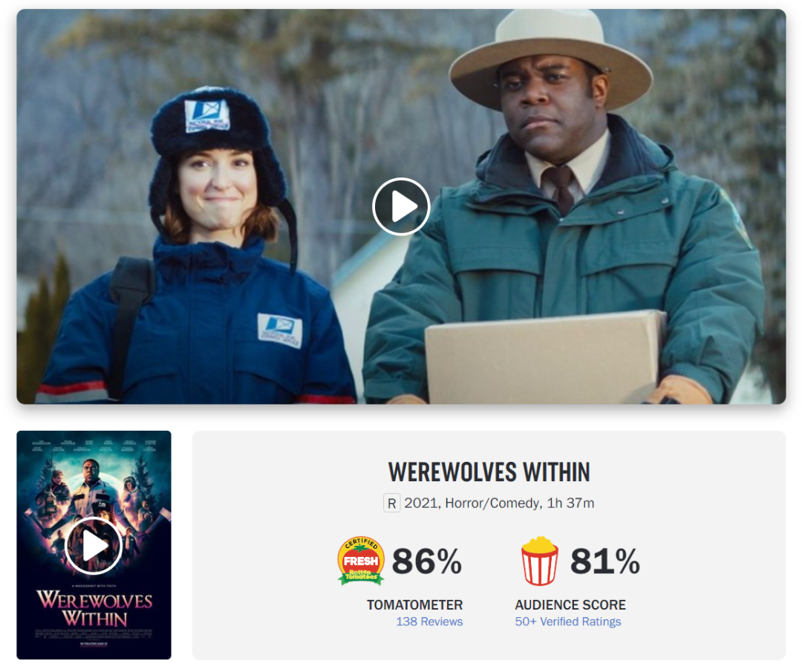The height and width of the screenshot is (672, 802).
Task: Click the Werewolves Within movie title heading
Action: 489,472
